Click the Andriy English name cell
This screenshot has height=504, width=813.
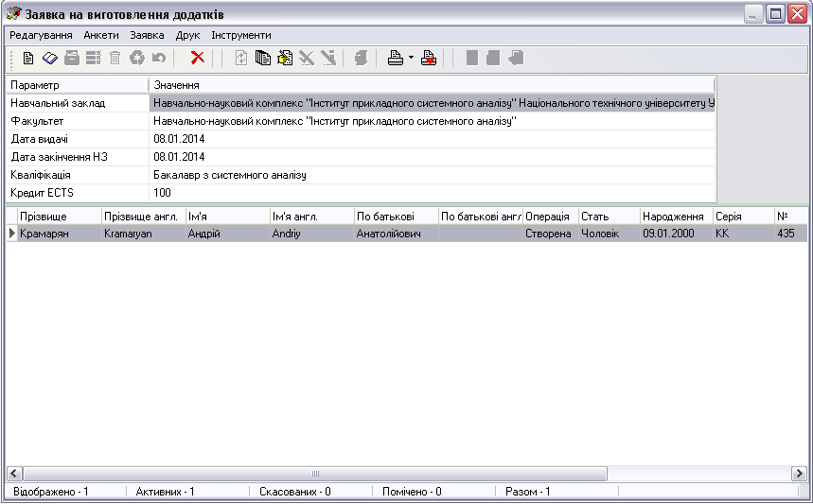pyautogui.click(x=312, y=234)
